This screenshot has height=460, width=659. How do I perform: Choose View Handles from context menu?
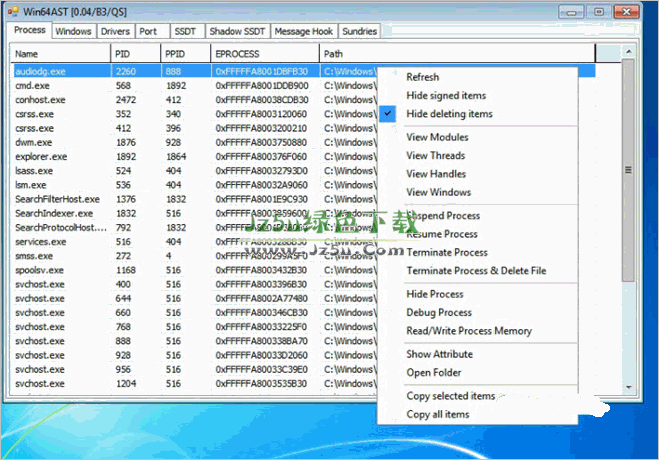pos(477,174)
